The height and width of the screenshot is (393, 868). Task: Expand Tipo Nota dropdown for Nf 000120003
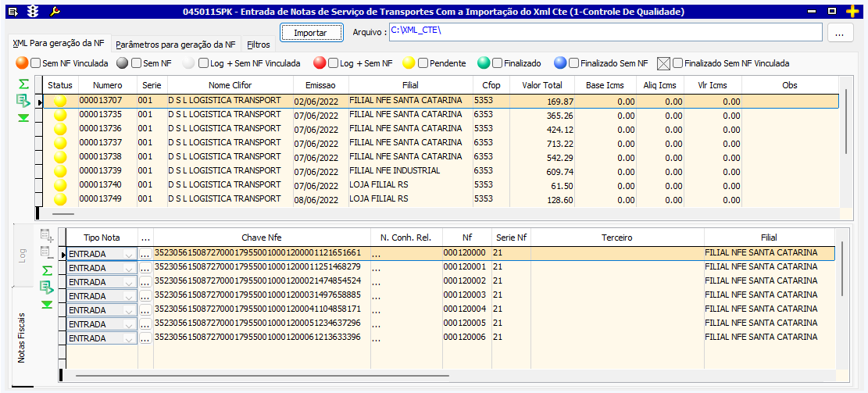130,296
